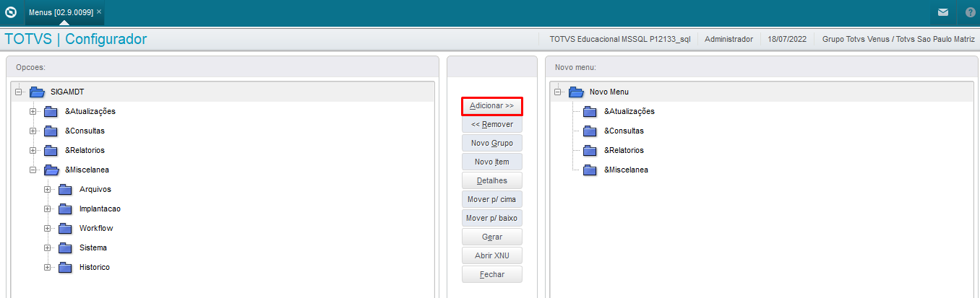Expand the Arquivos node
This screenshot has width=980, height=298.
pyautogui.click(x=47, y=189)
